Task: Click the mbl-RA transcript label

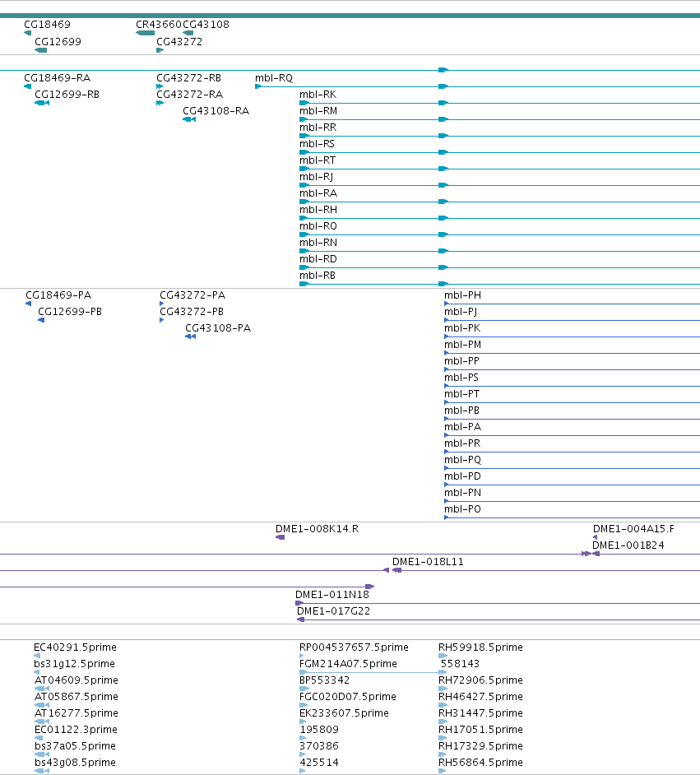Action: click(318, 193)
